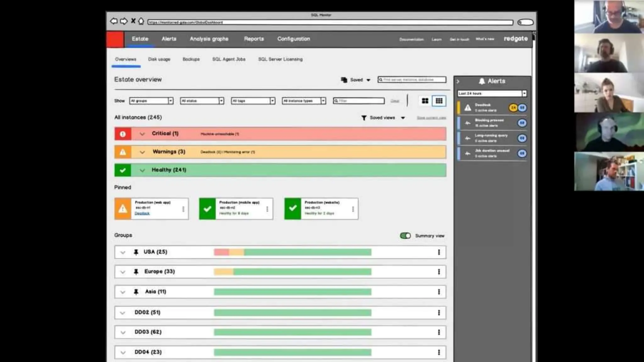Collapse the Alerts side panel arrow
This screenshot has width=644, height=362.
458,81
